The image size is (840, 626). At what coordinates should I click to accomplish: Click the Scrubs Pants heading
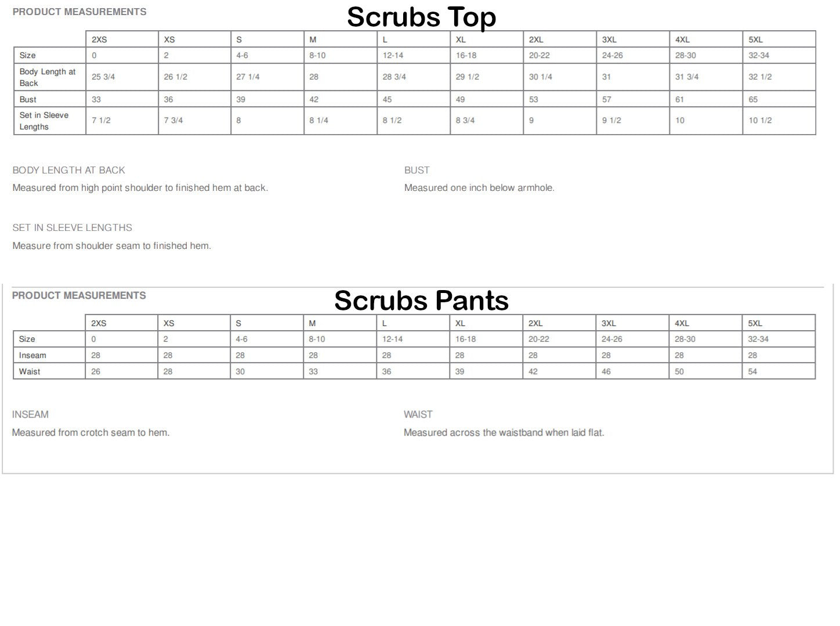421,301
